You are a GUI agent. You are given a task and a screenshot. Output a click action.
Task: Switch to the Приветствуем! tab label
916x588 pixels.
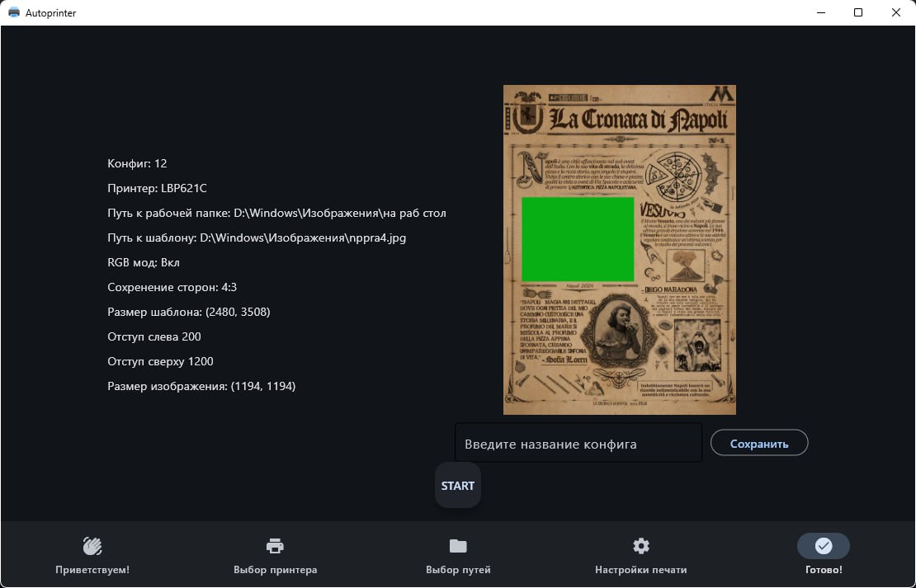tap(92, 569)
